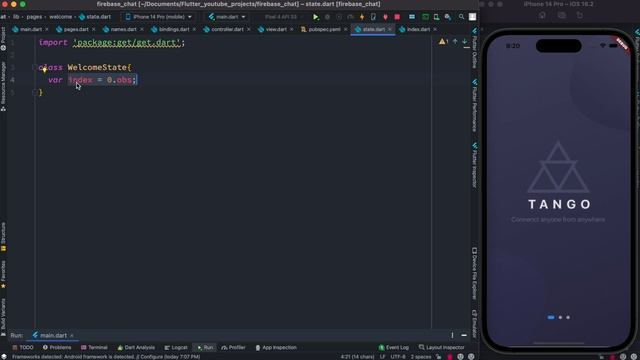Open the Dart Analysis tool window
The image size is (640, 360).
pyautogui.click(x=136, y=347)
